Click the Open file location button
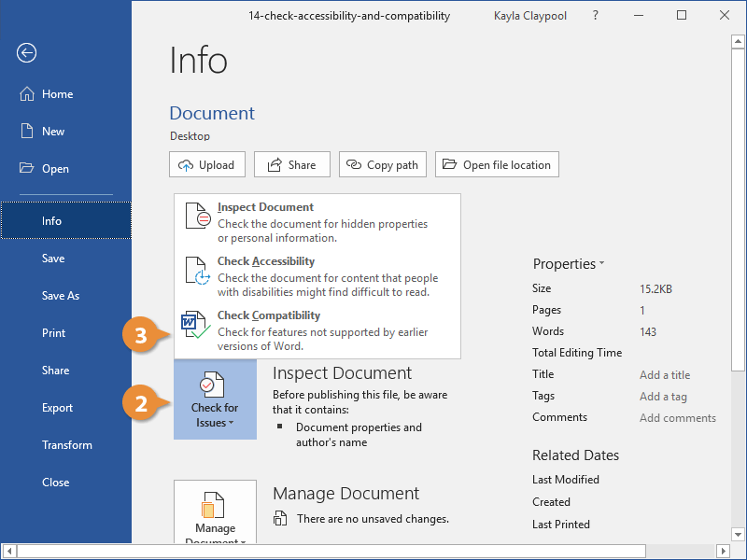Image resolution: width=747 pixels, height=560 pixels. [x=497, y=163]
